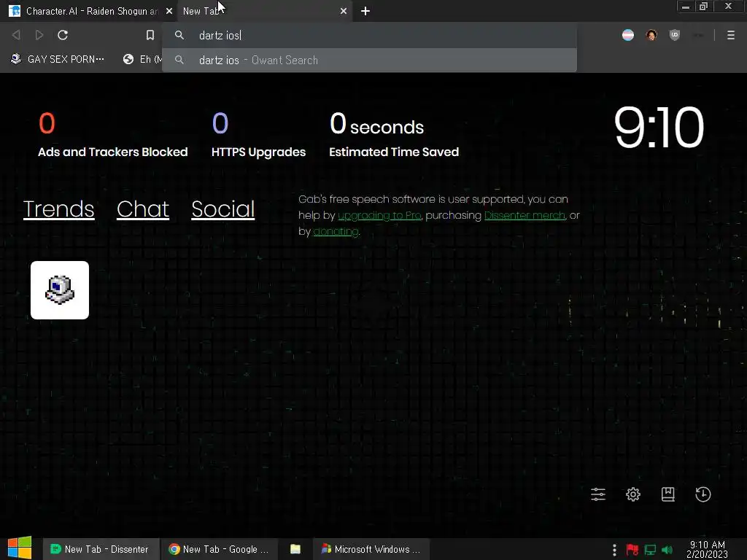Reload the page with refresh icon
Image resolution: width=747 pixels, height=560 pixels.
[x=63, y=35]
